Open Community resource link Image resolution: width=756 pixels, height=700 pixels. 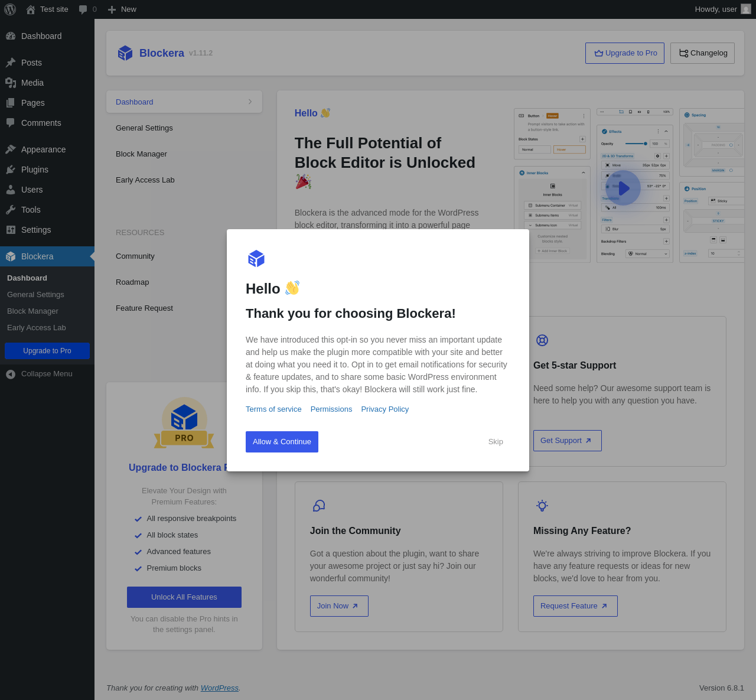pyautogui.click(x=135, y=256)
